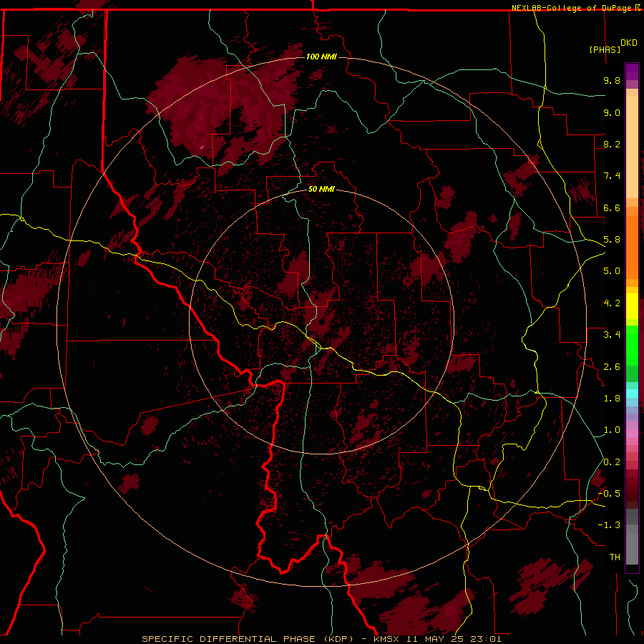Viewport: 644px width, 644px height.
Task: Click the 6.6 scale value
Action: (612, 208)
